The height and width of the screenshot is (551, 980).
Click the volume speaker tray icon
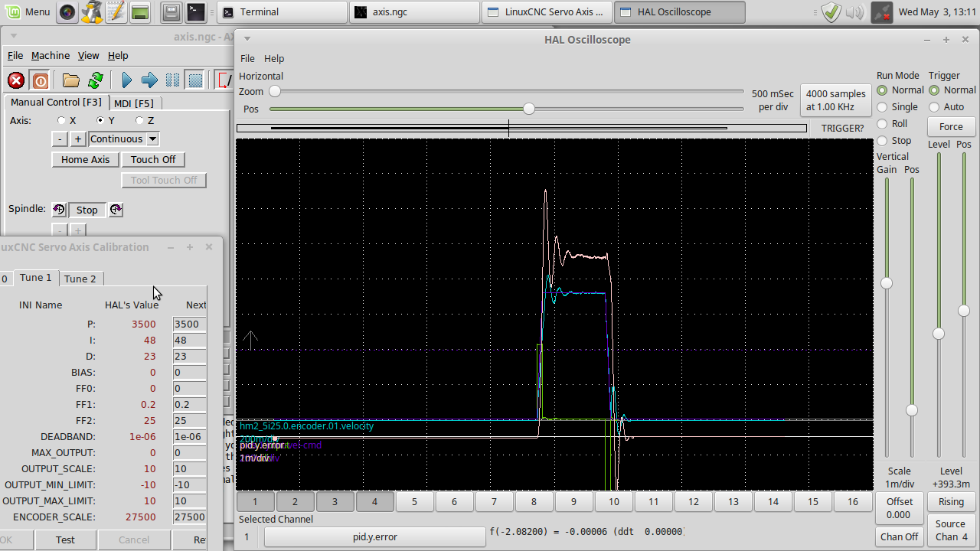pos(855,11)
